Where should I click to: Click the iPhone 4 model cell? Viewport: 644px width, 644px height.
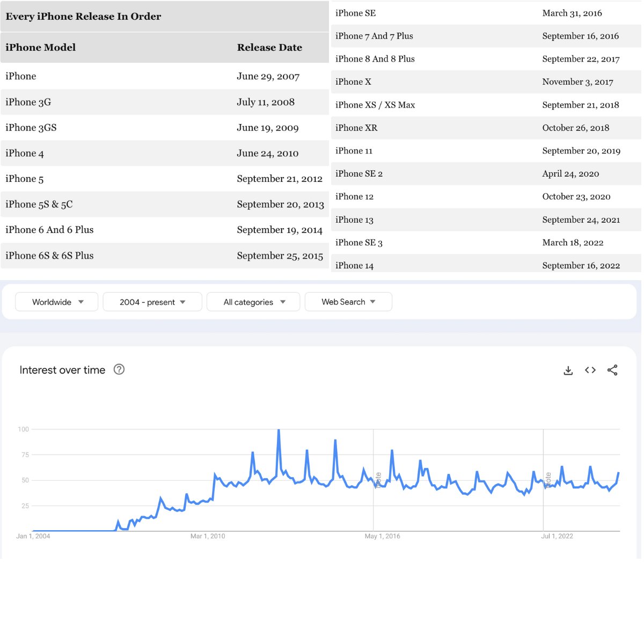tap(25, 153)
